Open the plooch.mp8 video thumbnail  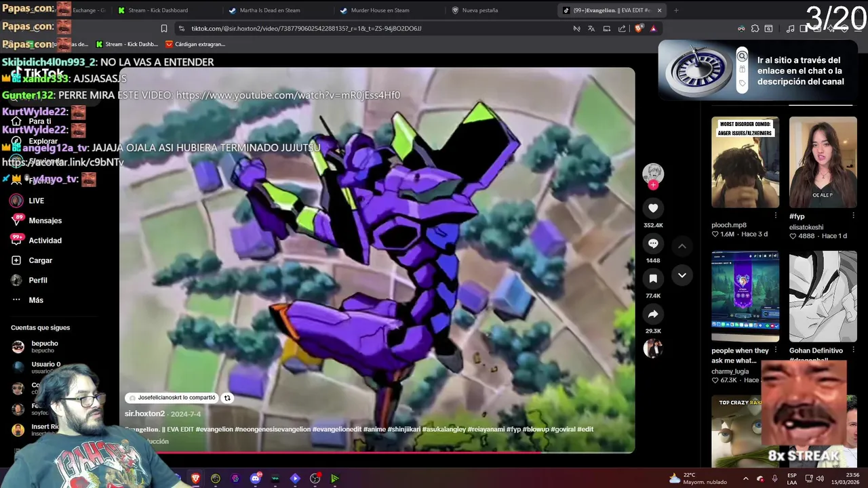tap(745, 162)
